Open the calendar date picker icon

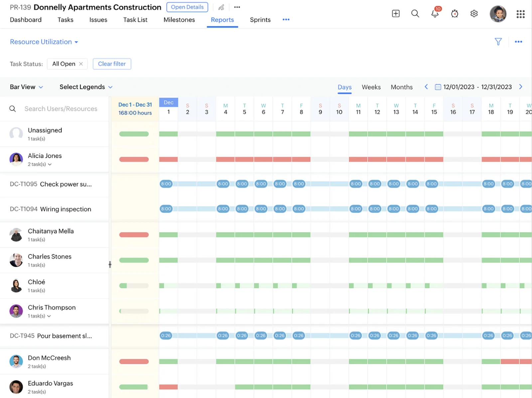click(x=438, y=87)
